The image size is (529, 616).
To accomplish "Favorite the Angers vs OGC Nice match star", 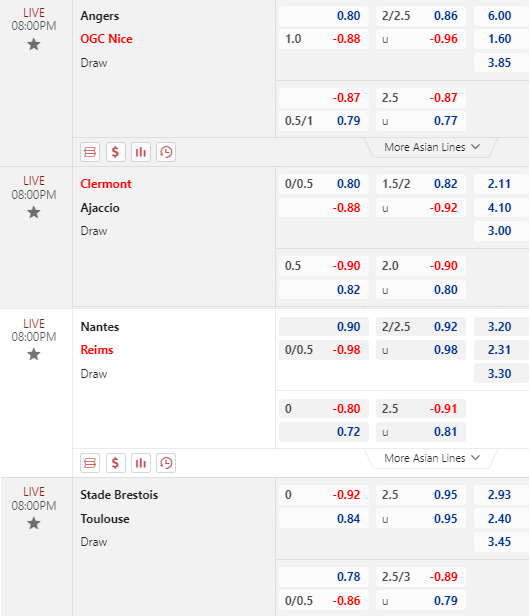I will click(x=34, y=44).
